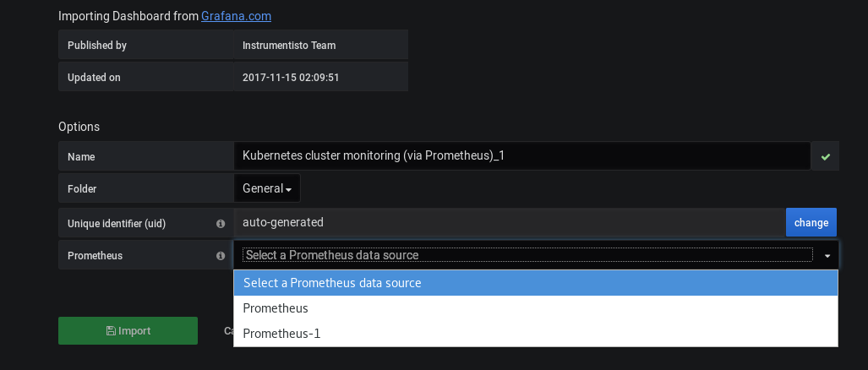The width and height of the screenshot is (868, 370).
Task: Click the Folder row label
Action: (82, 189)
